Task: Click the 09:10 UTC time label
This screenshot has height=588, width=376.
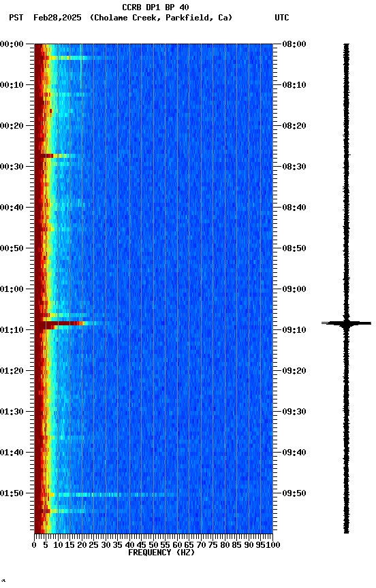Action: pyautogui.click(x=294, y=330)
